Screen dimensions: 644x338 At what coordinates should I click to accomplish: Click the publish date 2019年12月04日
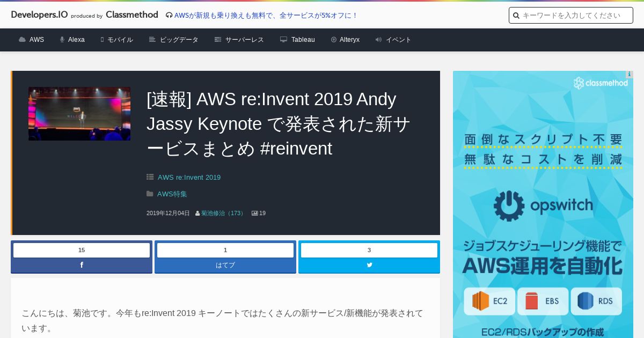(168, 213)
